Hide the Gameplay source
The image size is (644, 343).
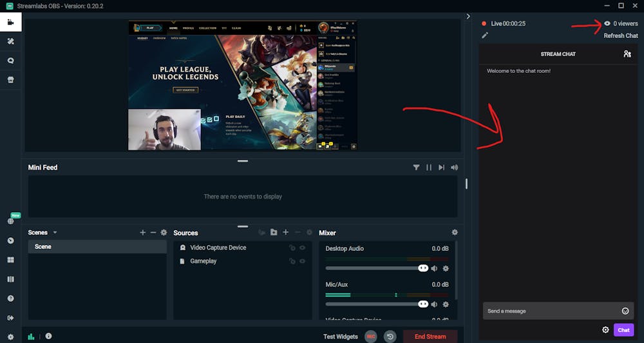[302, 261]
